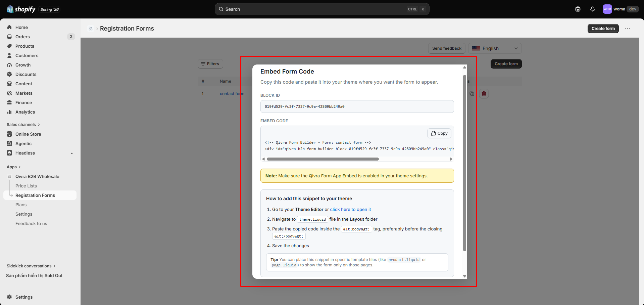Click the embed code horizontal scrollbar
Image resolution: width=644 pixels, height=305 pixels.
(x=323, y=159)
